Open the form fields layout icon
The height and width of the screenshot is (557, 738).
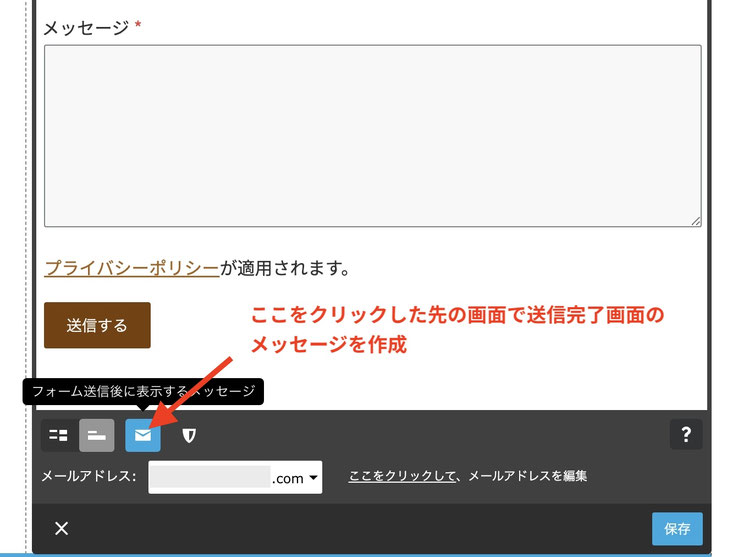point(58,436)
